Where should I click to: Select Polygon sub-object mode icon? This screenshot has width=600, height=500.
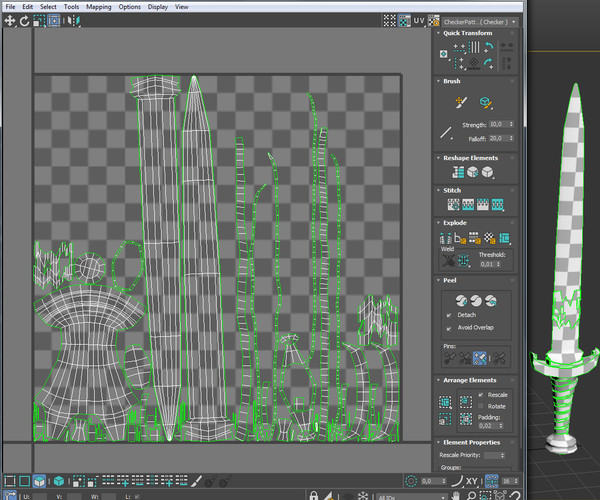(x=39, y=481)
